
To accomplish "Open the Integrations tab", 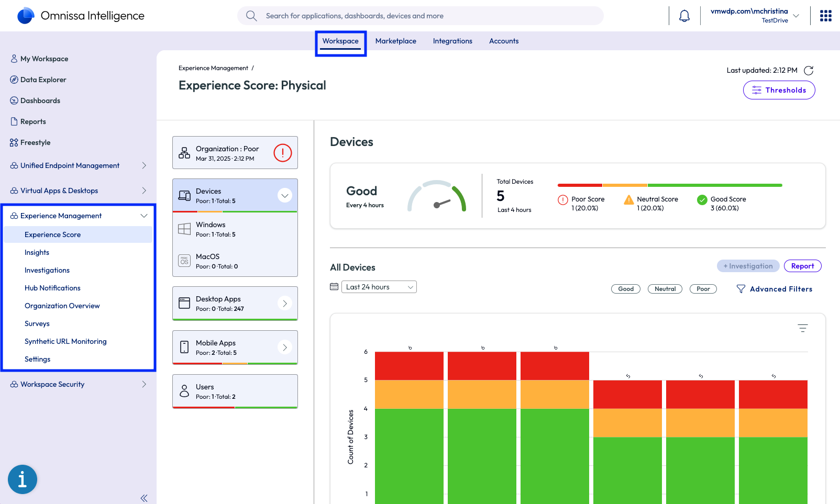I will pos(452,41).
